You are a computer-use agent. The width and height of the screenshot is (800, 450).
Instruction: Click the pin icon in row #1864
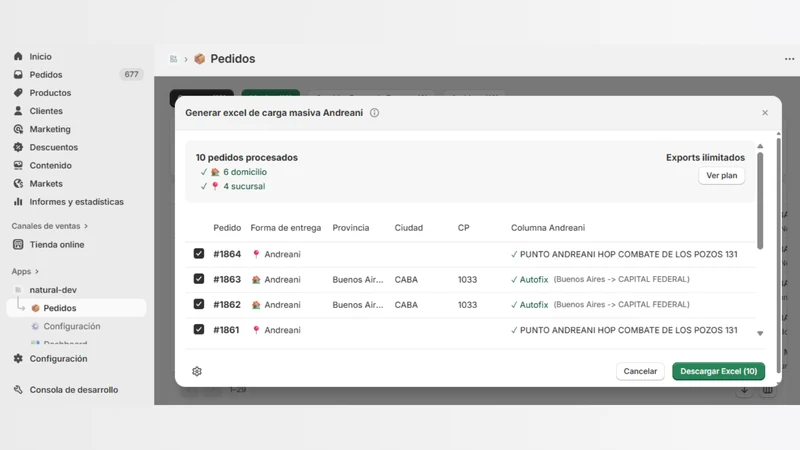[x=256, y=254]
